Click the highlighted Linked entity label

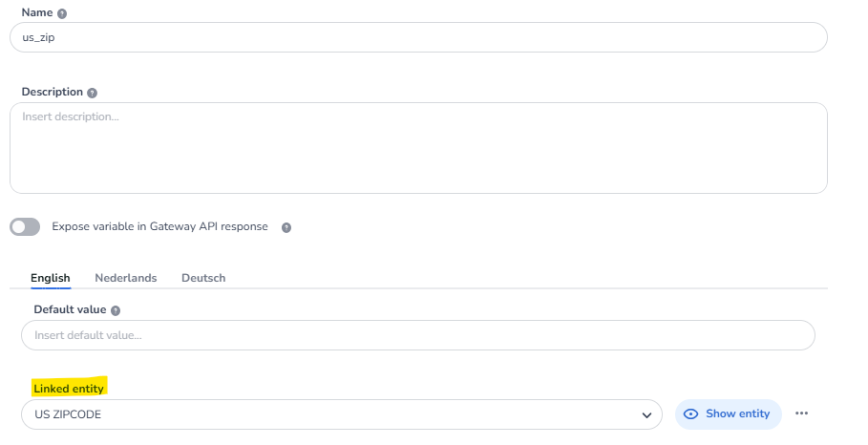pos(69,389)
